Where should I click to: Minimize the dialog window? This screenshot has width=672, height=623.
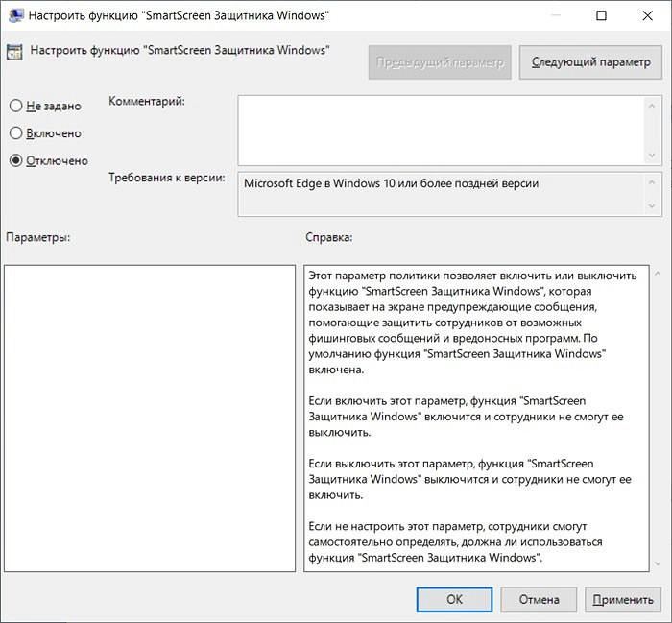click(556, 16)
